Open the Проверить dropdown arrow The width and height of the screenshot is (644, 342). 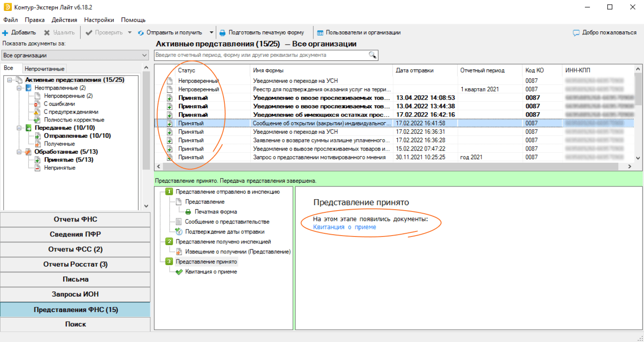[x=129, y=33]
